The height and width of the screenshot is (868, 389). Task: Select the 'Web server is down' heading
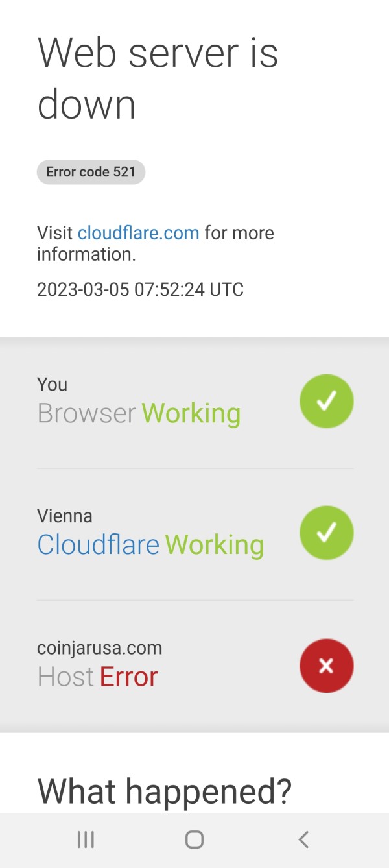coord(158,78)
